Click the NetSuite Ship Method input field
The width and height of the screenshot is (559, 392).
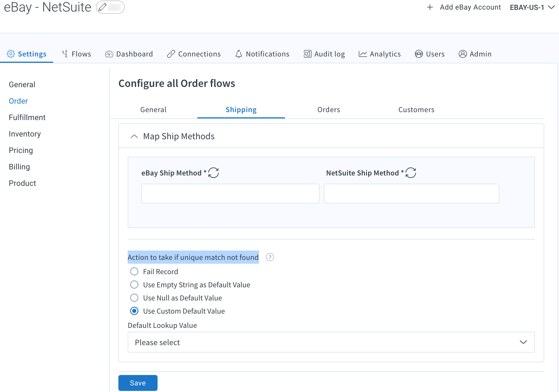(x=411, y=194)
